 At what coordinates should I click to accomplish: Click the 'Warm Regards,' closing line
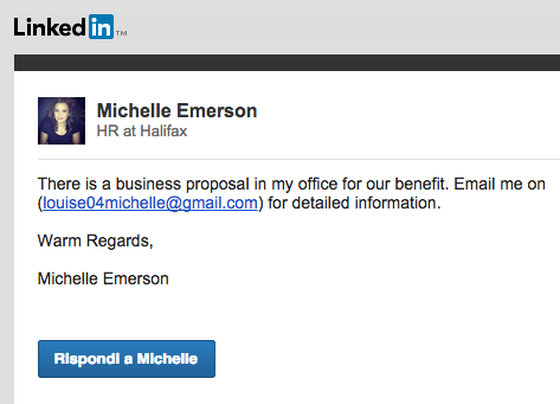click(x=95, y=241)
